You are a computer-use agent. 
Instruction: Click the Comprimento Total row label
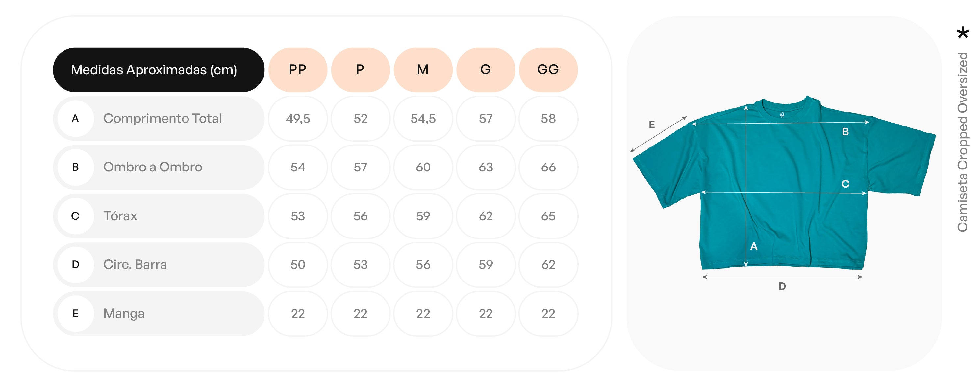[163, 119]
